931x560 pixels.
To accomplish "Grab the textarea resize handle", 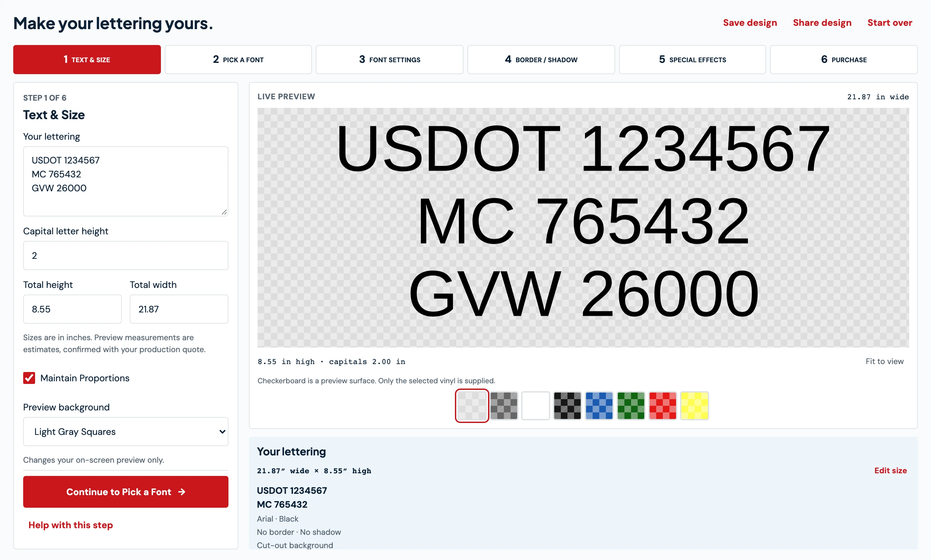I will click(224, 212).
